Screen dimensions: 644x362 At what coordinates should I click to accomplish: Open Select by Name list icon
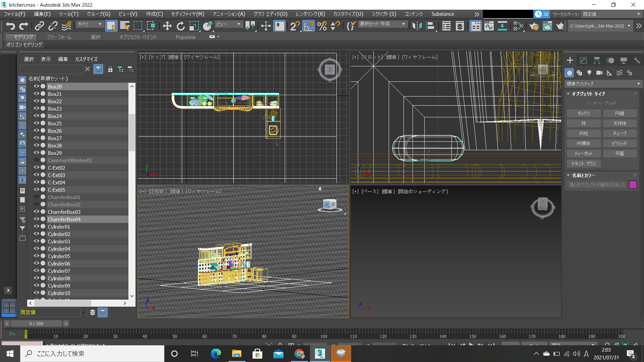(125, 26)
